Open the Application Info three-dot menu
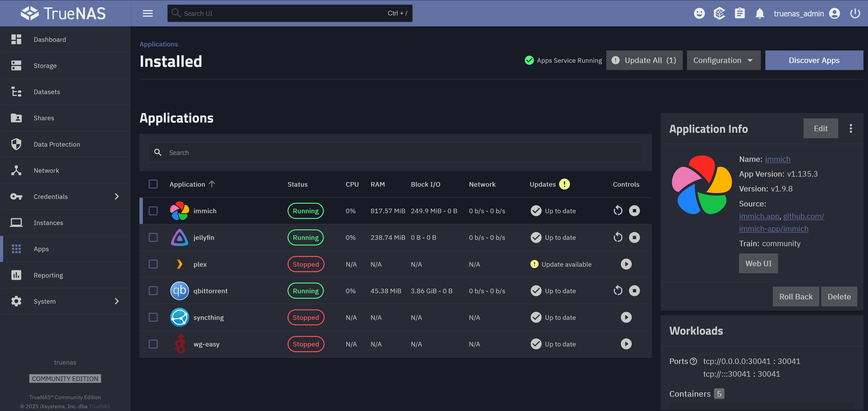The image size is (868, 411). pos(851,128)
